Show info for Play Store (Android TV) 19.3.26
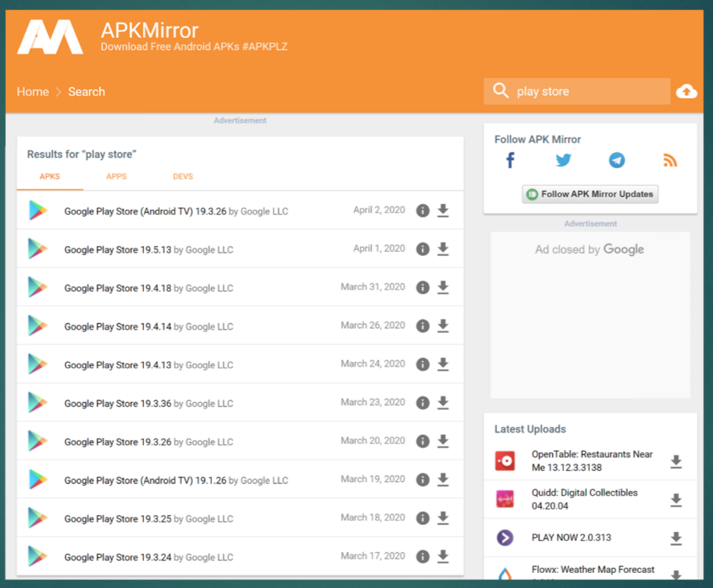This screenshot has height=588, width=713. point(423,210)
